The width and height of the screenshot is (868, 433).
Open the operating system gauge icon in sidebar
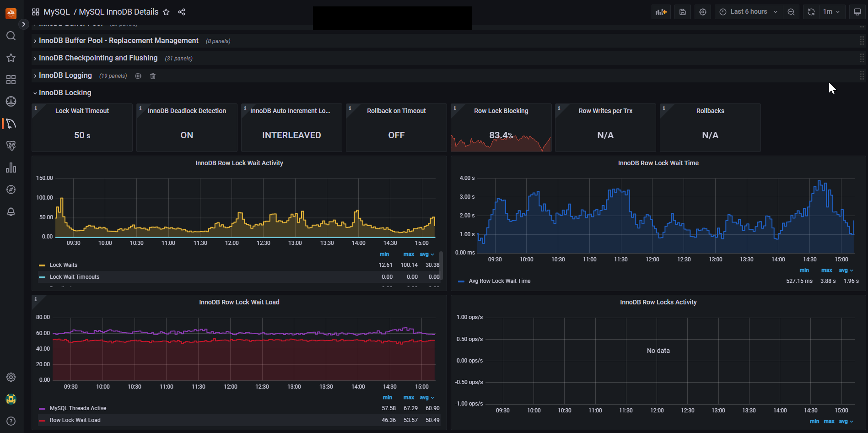11,102
